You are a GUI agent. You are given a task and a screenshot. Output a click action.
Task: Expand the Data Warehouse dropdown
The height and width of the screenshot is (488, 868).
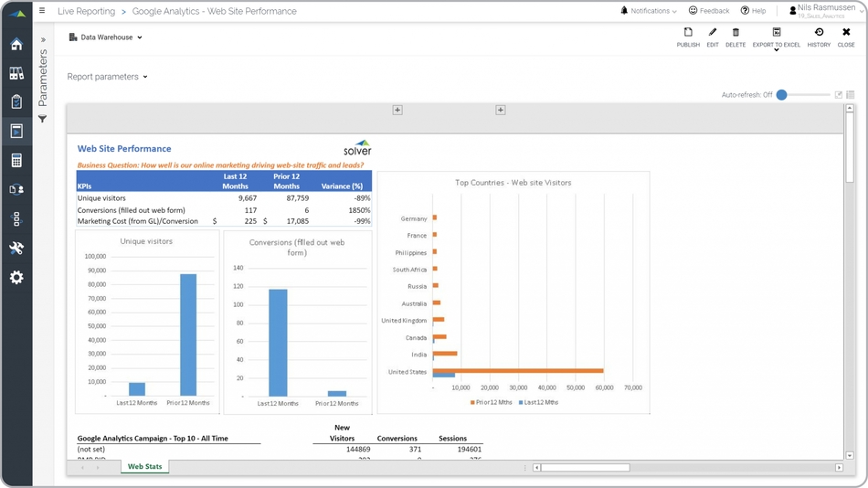[x=106, y=37]
